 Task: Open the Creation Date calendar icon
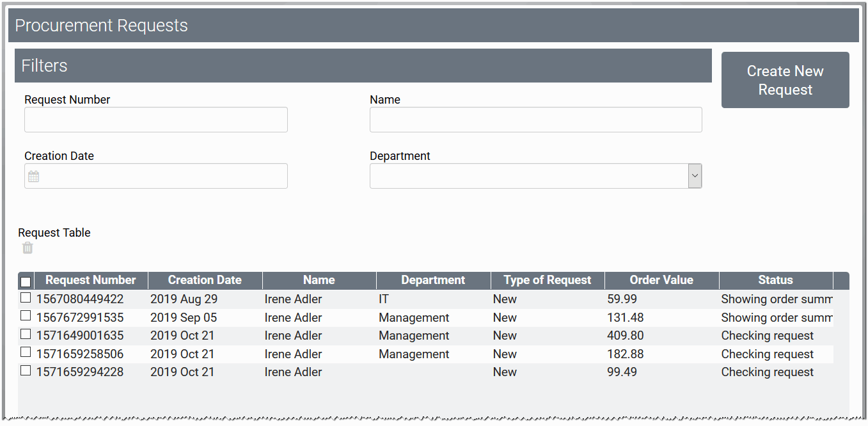coord(34,177)
